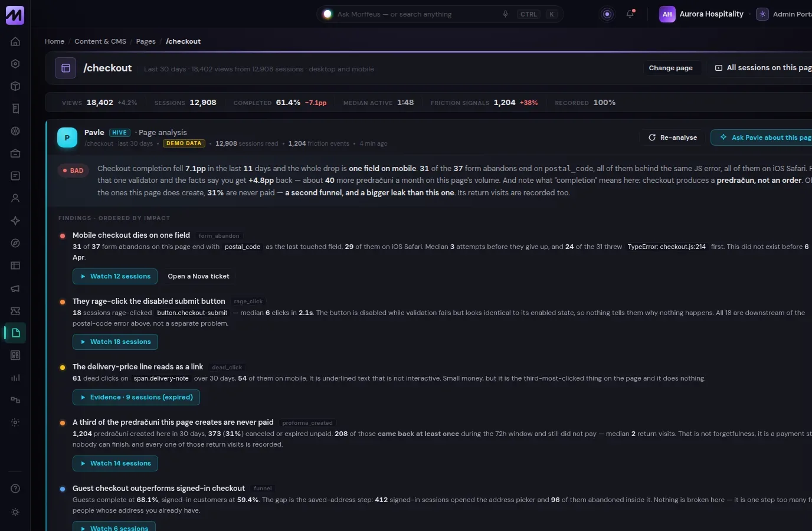This screenshot has height=531, width=812.
Task: Click the microphone icon in search bar
Action: coord(505,14)
